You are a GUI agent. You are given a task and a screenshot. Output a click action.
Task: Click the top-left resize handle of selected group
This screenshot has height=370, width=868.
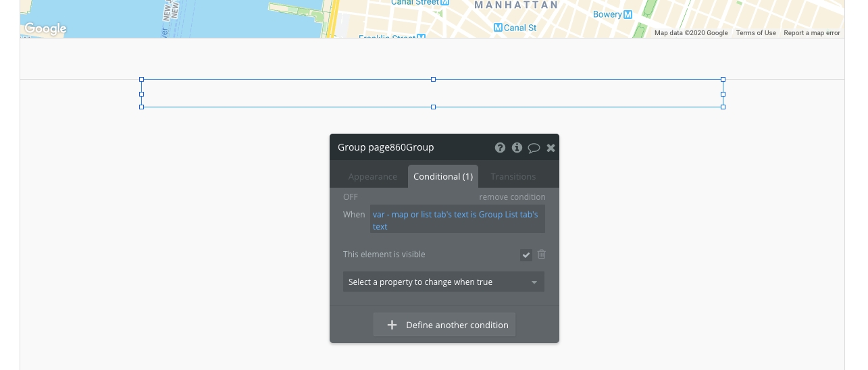(x=141, y=79)
